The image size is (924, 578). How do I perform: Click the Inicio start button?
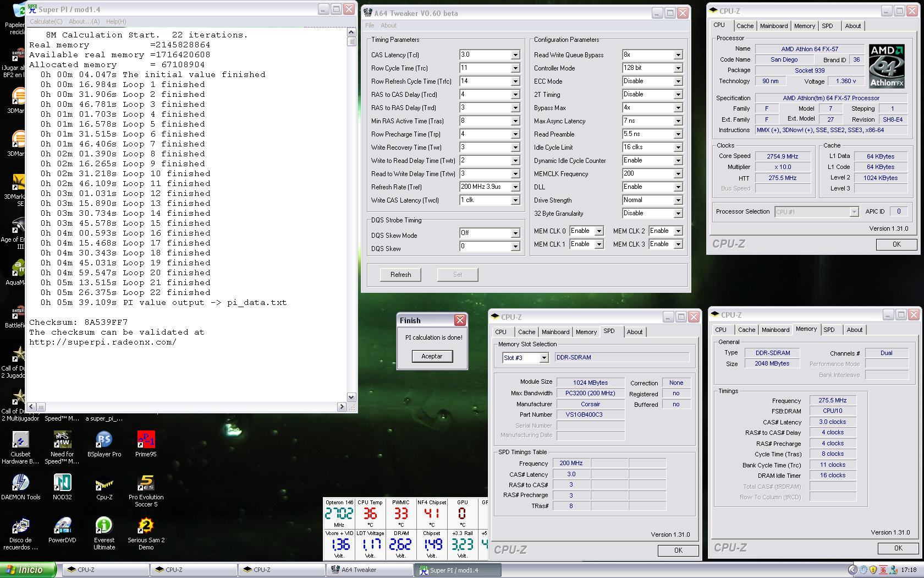[x=28, y=570]
